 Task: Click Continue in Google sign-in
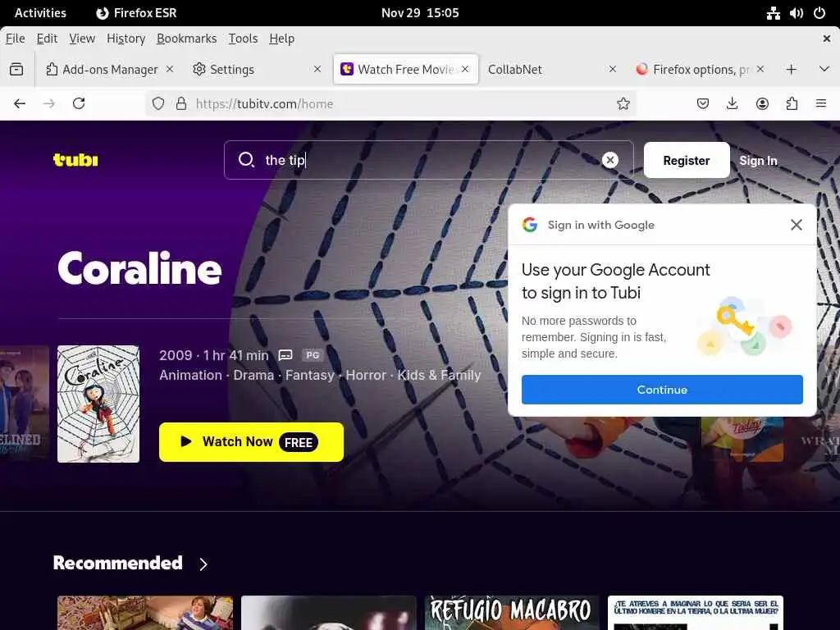point(662,390)
